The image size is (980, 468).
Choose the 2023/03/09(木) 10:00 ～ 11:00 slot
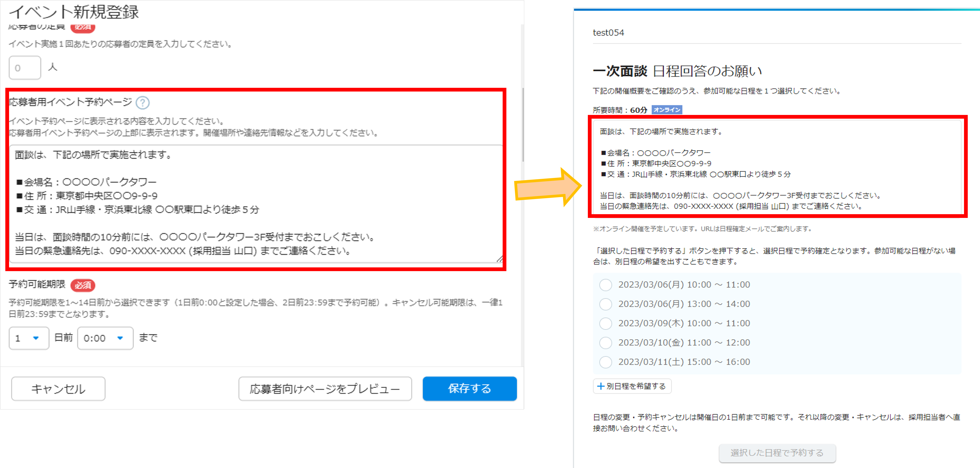pos(605,324)
